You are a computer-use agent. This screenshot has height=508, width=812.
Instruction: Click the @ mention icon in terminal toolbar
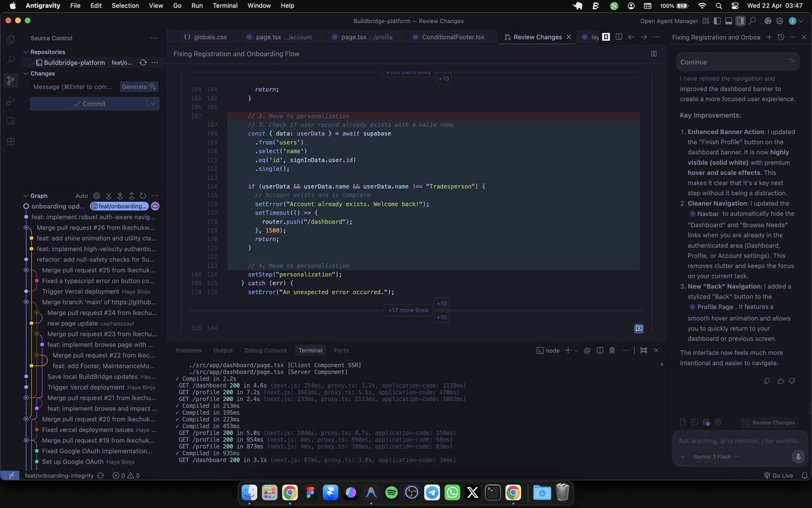click(587, 350)
